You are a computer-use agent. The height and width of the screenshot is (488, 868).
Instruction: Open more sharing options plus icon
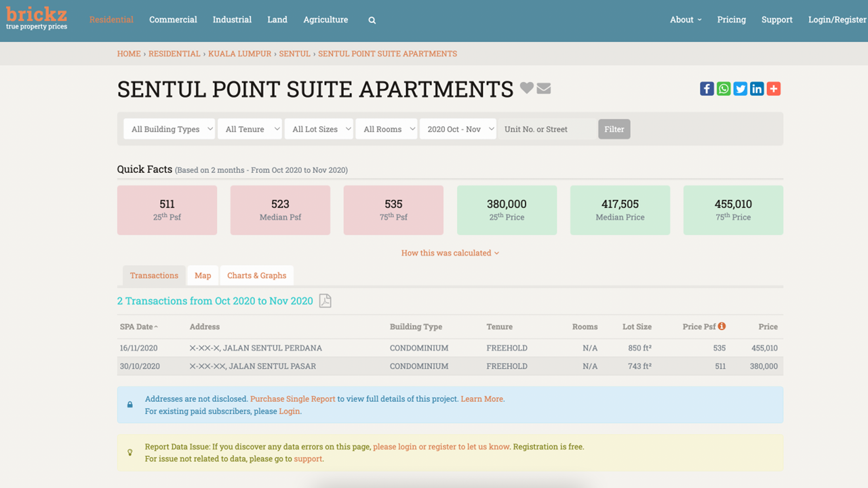tap(774, 89)
